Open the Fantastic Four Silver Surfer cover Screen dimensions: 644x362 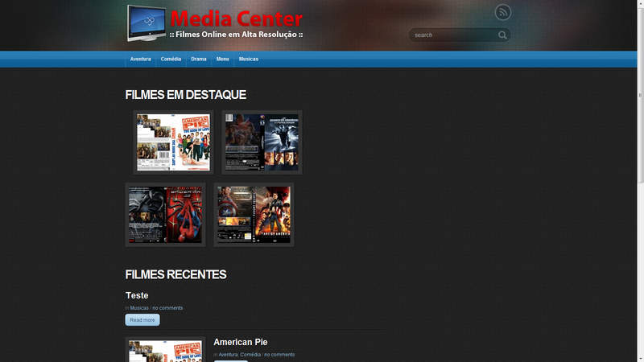[262, 142]
